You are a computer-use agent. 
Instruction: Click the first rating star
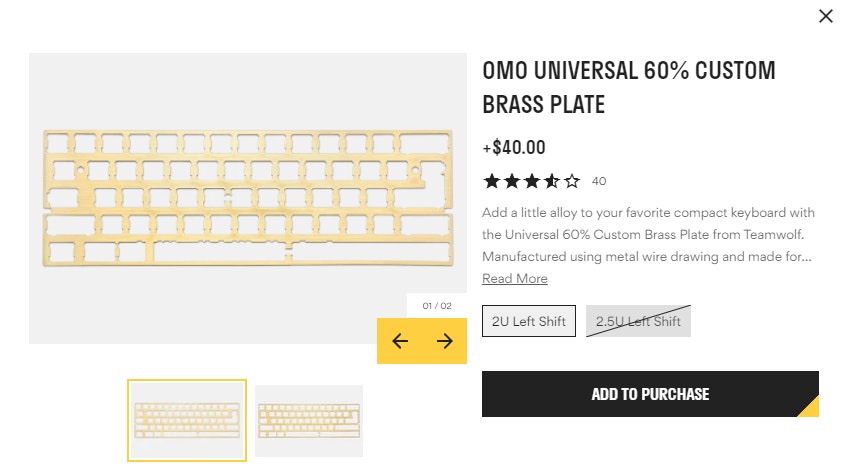coord(491,181)
